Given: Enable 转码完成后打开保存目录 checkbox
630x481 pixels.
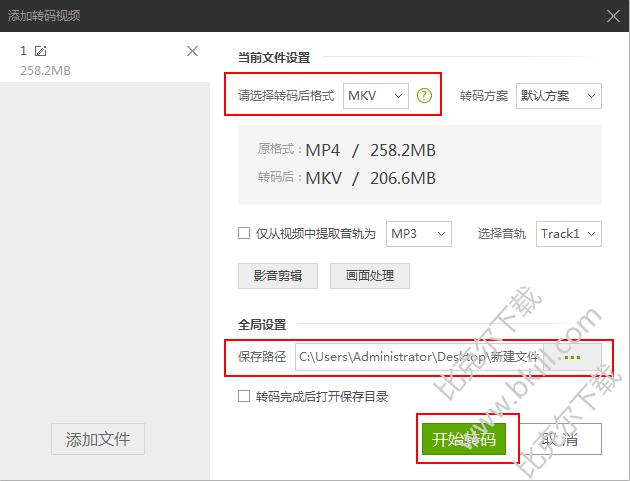Looking at the screenshot, I should tap(244, 396).
